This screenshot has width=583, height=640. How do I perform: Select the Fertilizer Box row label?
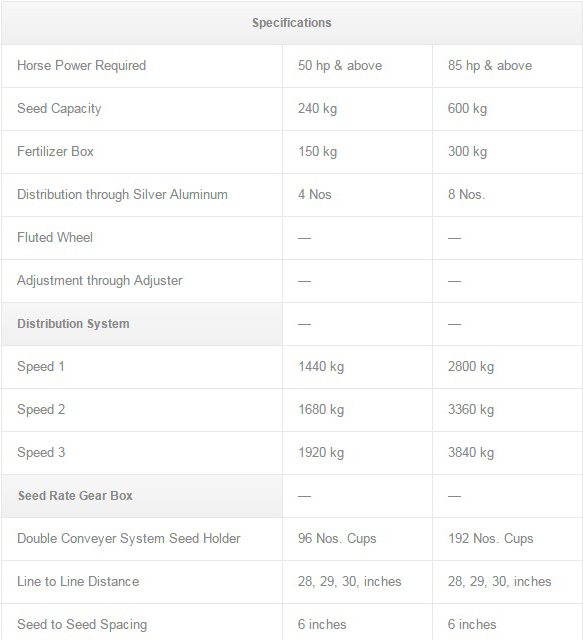(x=56, y=151)
